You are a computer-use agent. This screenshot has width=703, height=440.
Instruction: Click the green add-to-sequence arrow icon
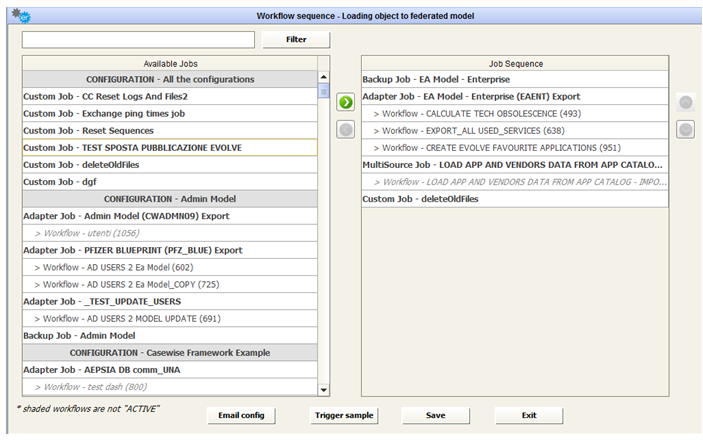[x=346, y=102]
